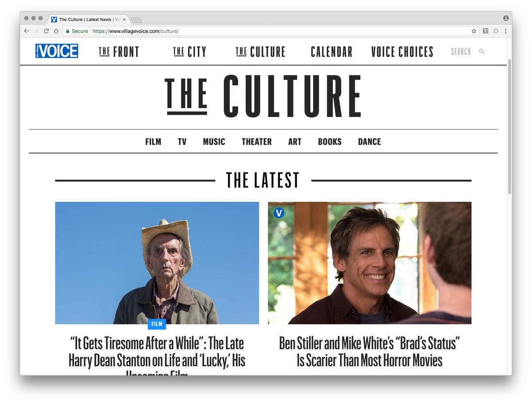The image size is (532, 404).
Task: Open the Chrome three-dot menu
Action: pos(506,31)
